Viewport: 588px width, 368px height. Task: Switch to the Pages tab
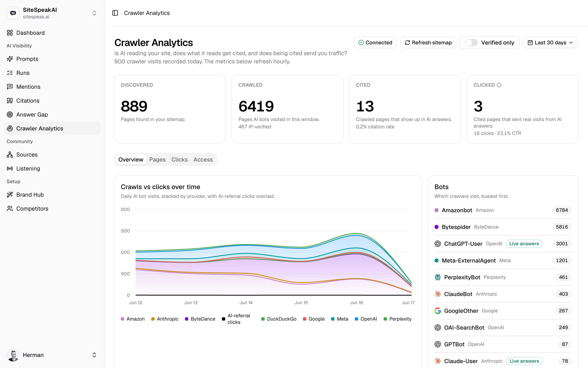point(157,159)
